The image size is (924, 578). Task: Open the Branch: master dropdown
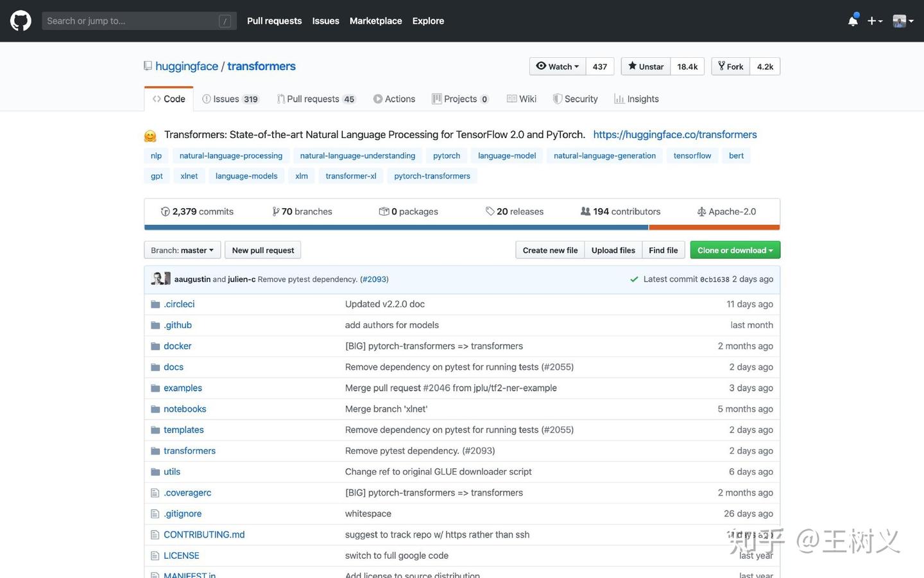click(x=182, y=250)
